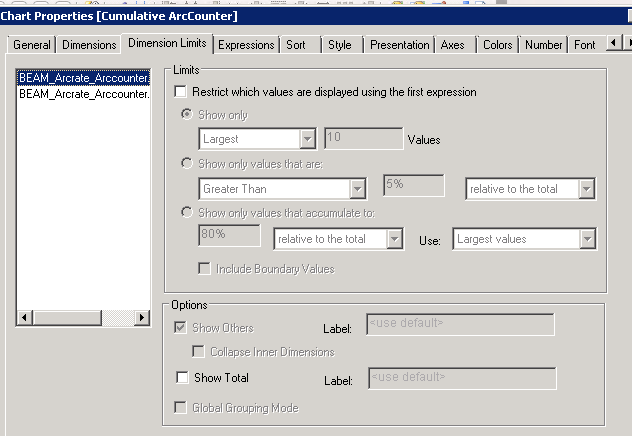This screenshot has width=632, height=436.
Task: Enable Restrict which values are displayed
Action: [x=181, y=92]
